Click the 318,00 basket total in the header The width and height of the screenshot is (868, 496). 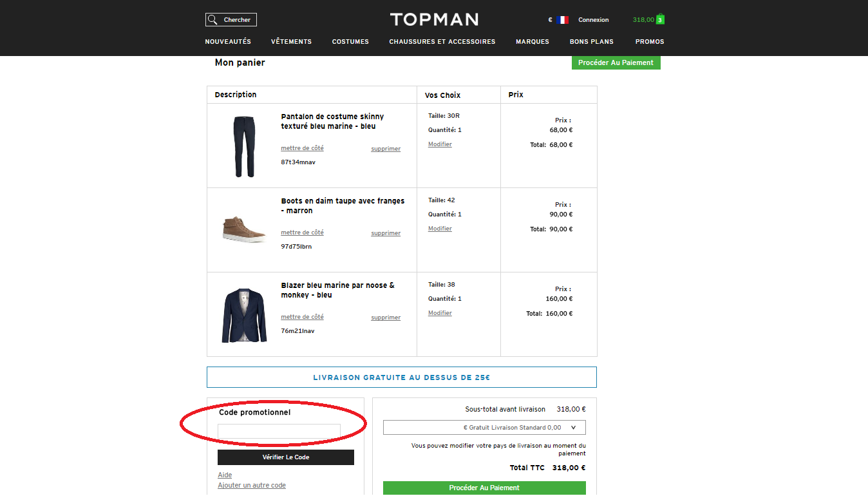click(643, 20)
